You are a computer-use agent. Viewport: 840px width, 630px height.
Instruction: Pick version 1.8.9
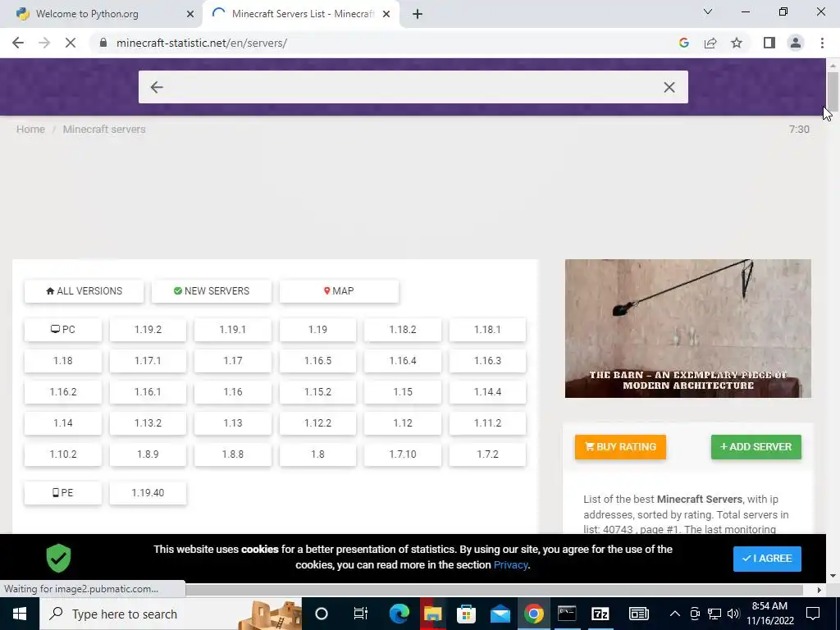(148, 454)
